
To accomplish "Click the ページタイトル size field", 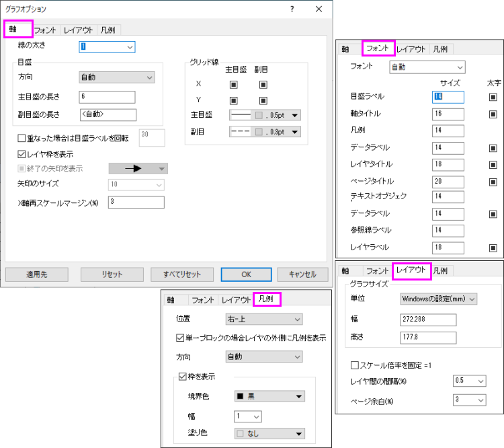I will 448,182.
